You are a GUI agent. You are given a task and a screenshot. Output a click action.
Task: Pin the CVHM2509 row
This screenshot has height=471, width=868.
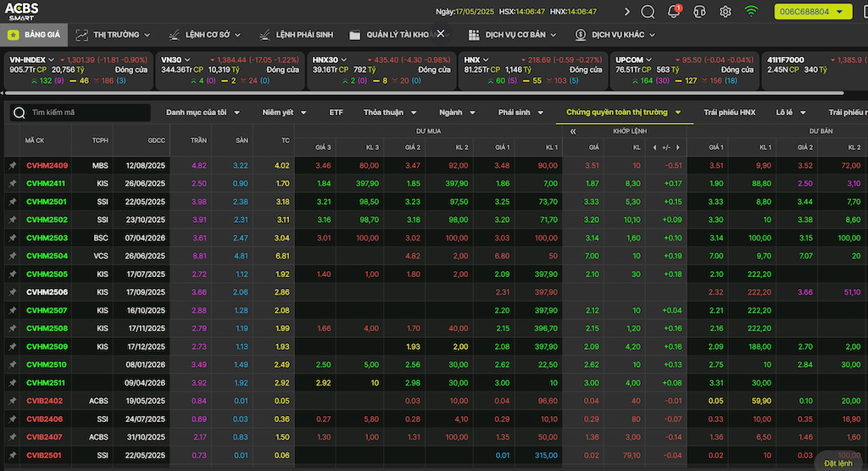pos(12,347)
